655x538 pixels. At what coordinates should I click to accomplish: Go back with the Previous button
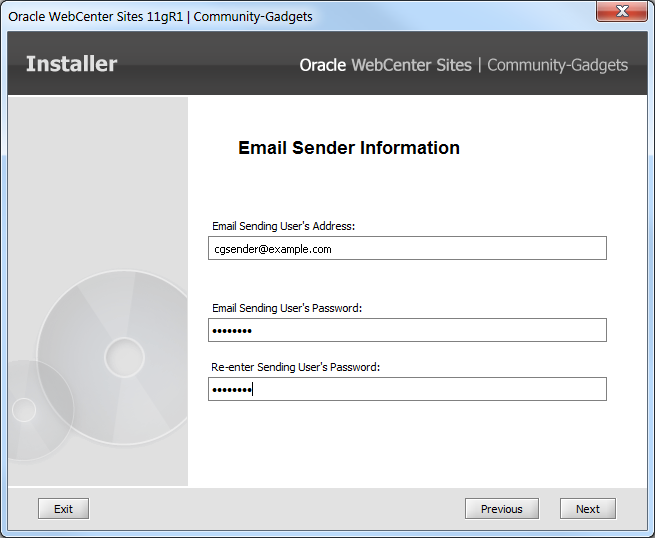[502, 508]
